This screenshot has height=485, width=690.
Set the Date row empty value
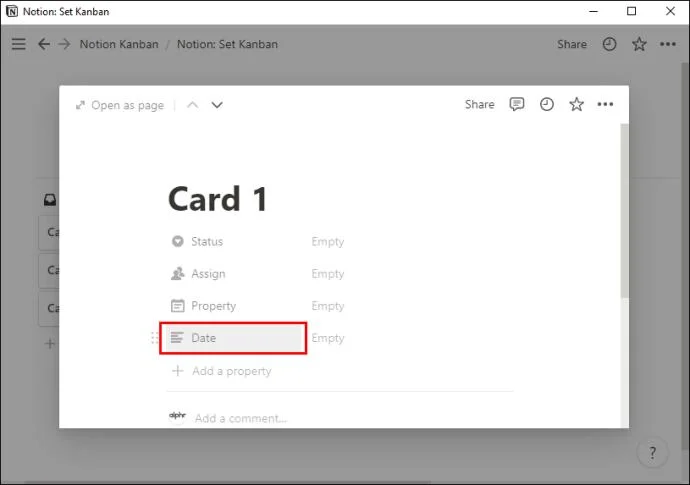[x=328, y=338]
